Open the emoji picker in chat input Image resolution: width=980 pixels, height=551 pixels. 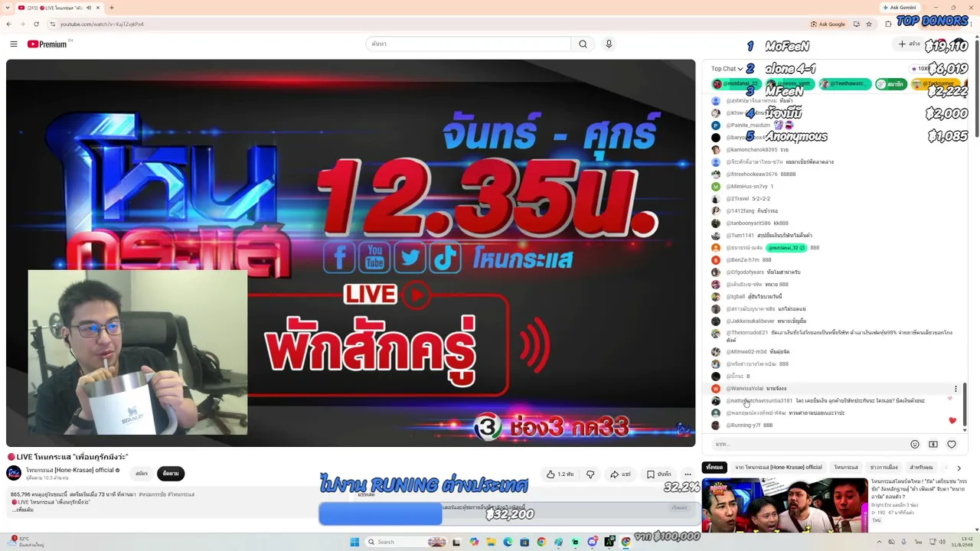915,444
